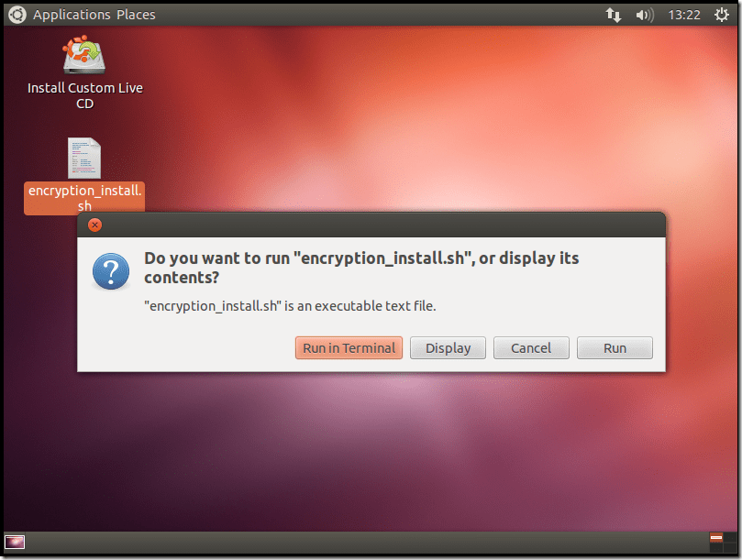Open the power gear session menu
The height and width of the screenshot is (560, 742).
point(721,15)
